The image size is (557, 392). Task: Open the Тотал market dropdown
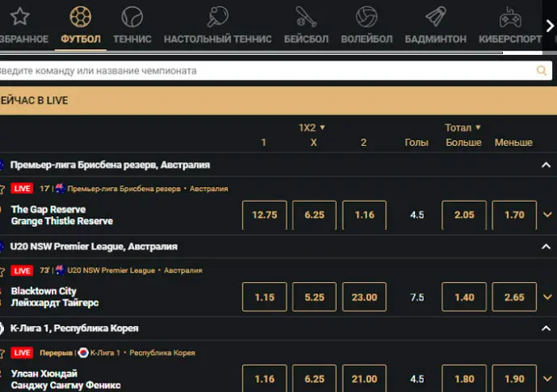point(463,127)
